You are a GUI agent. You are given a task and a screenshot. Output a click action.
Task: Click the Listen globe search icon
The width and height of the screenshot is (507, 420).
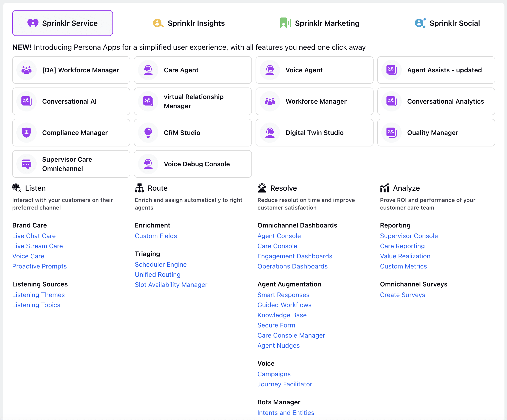[x=17, y=188]
